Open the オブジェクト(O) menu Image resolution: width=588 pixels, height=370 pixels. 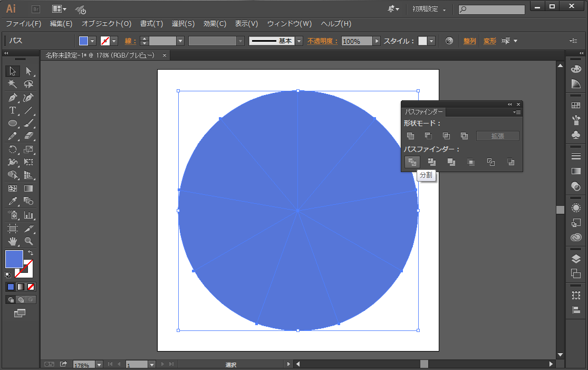(107, 24)
